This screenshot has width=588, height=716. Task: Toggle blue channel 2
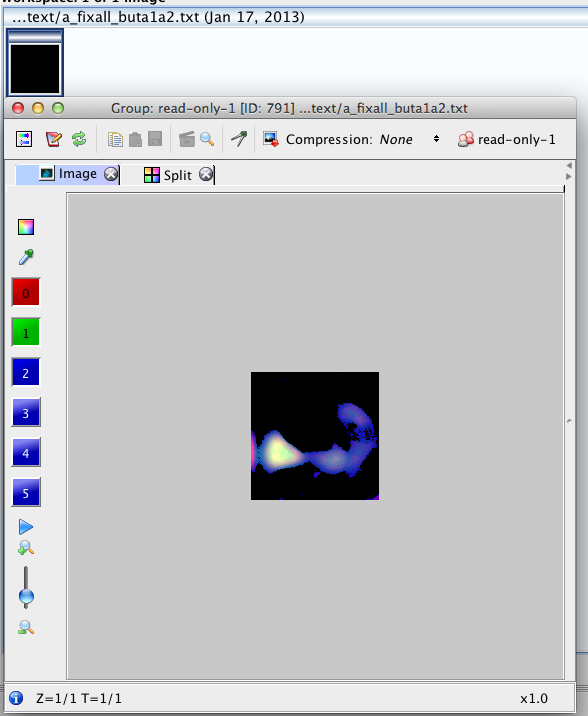[26, 372]
